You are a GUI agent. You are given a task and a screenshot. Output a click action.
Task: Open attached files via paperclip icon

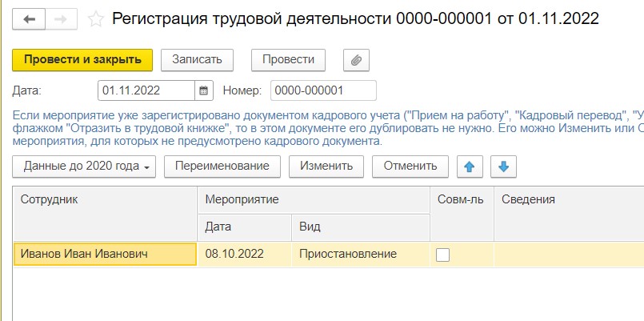(x=357, y=59)
